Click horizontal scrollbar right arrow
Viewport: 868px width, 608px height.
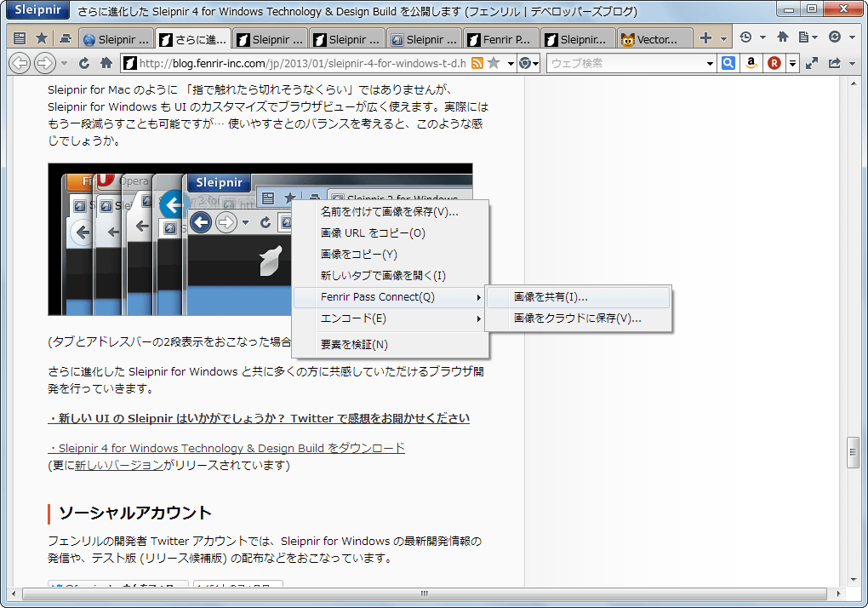coord(838,594)
